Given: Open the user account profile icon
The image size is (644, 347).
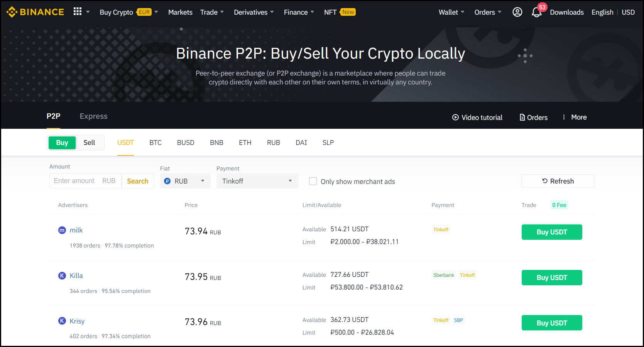Looking at the screenshot, I should coord(517,12).
